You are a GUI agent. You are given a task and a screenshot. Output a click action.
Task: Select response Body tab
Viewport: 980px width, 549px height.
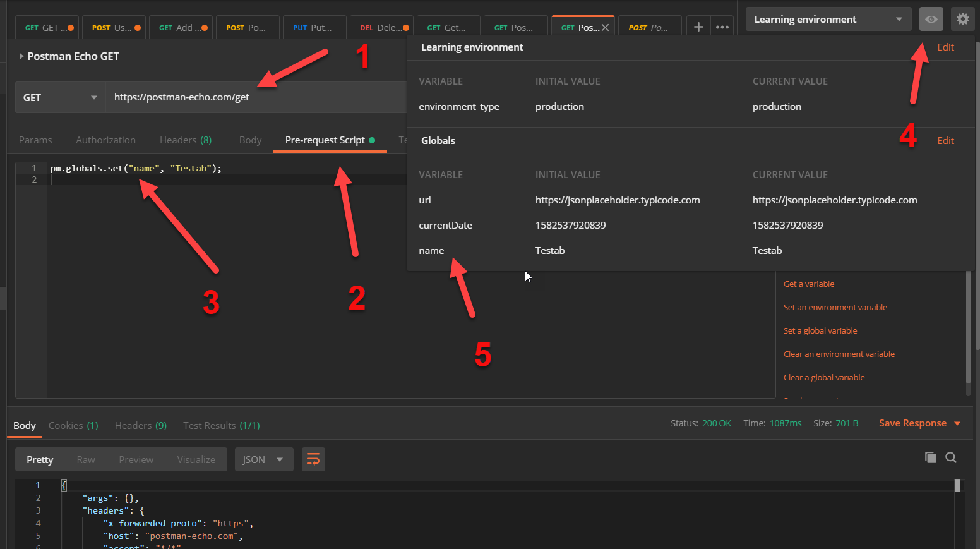pyautogui.click(x=25, y=425)
